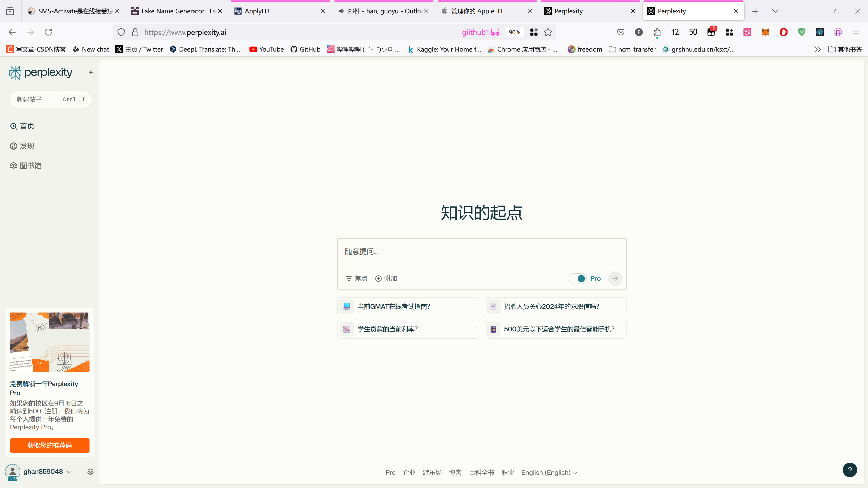Open the Enterprise (企业) footer link
Screen dimensions: 868x488
(x=409, y=472)
